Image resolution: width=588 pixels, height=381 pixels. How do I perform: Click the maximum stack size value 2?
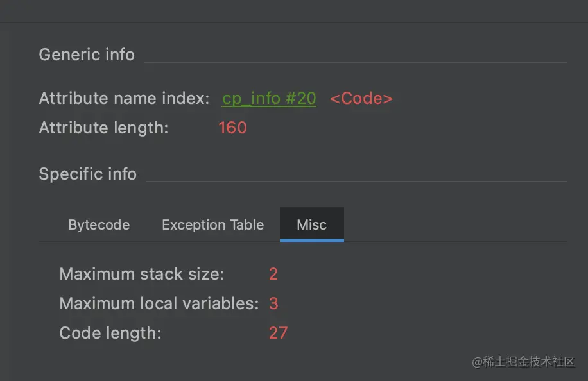273,275
